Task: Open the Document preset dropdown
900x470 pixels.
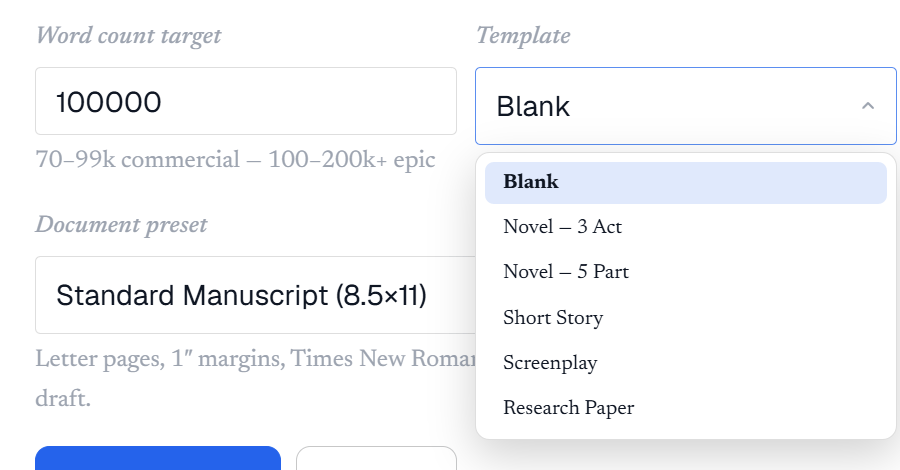Action: click(x=255, y=295)
